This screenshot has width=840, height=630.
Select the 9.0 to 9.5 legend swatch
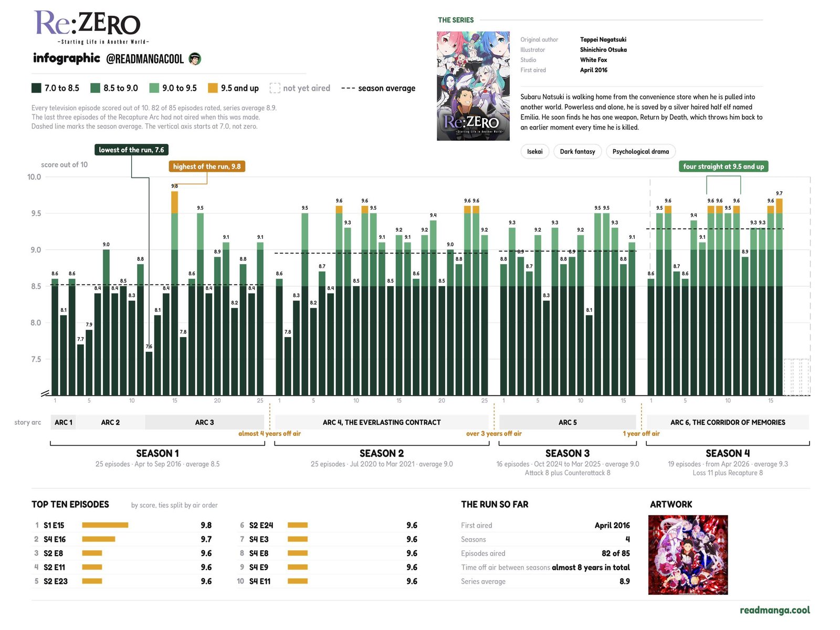click(154, 88)
